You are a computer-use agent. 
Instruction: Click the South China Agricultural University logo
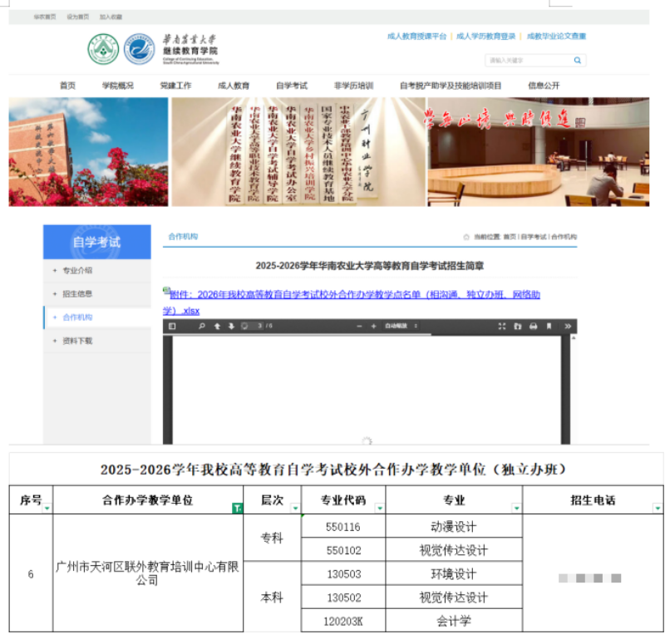click(x=103, y=49)
